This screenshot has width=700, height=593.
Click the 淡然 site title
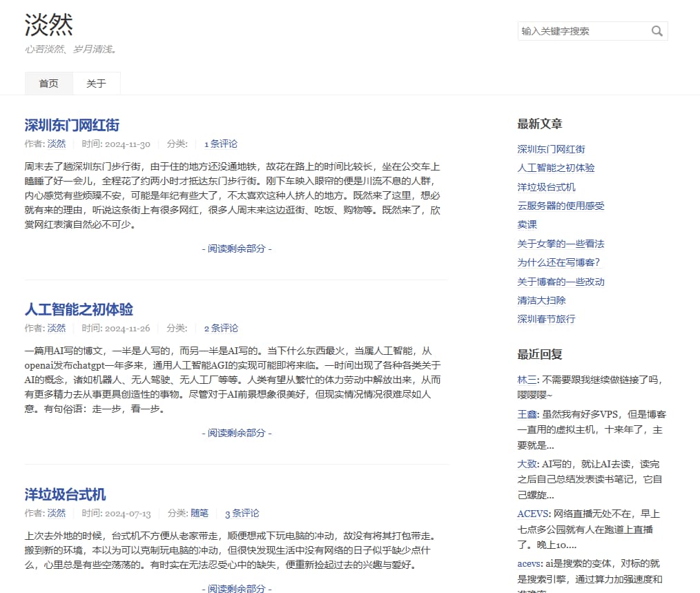(x=49, y=25)
